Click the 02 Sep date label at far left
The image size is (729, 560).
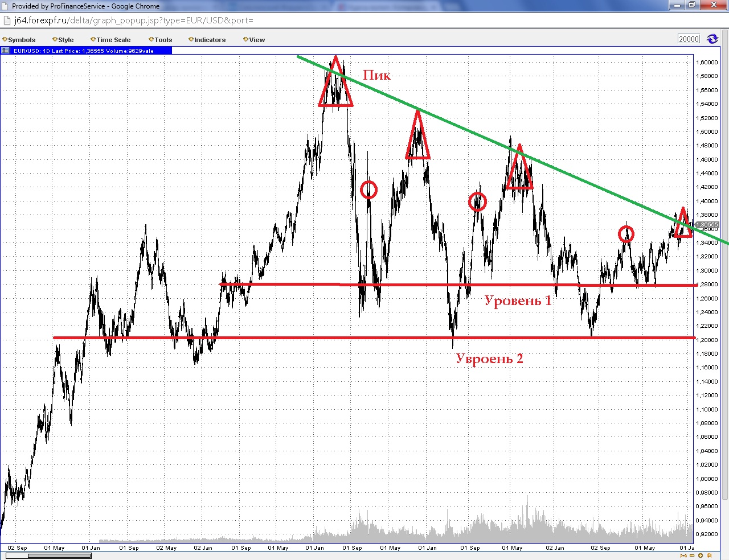17,548
